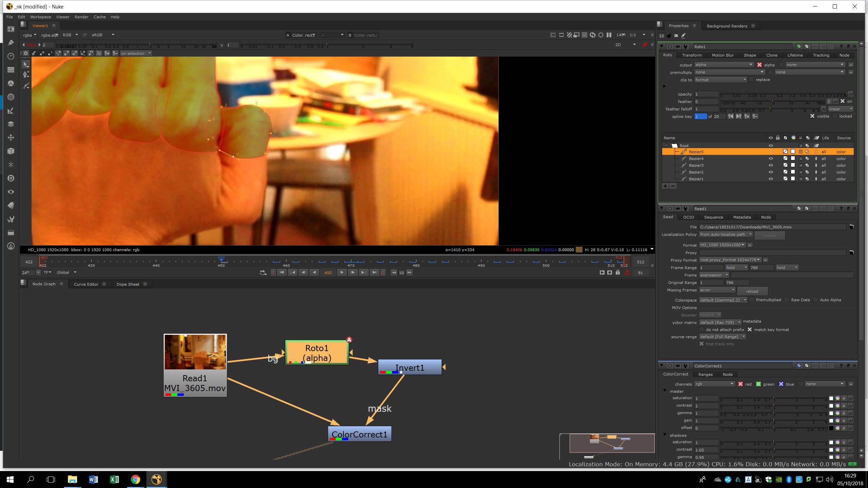
Task: Enable the Premultiplied checkbox
Action: tap(752, 300)
